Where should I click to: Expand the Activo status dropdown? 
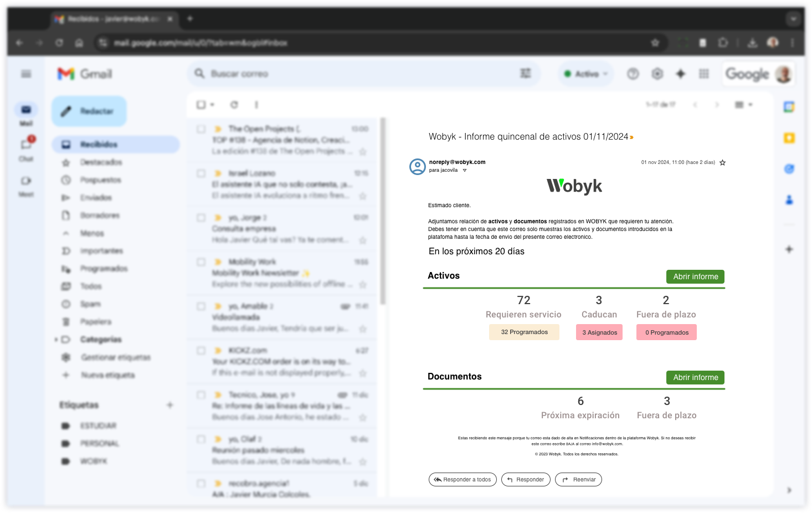(x=586, y=74)
